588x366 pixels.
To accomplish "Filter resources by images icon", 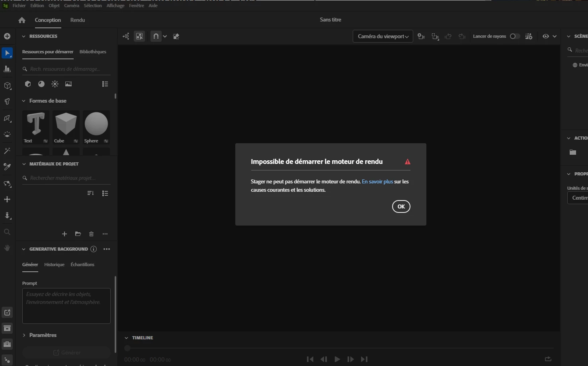I will click(x=68, y=84).
